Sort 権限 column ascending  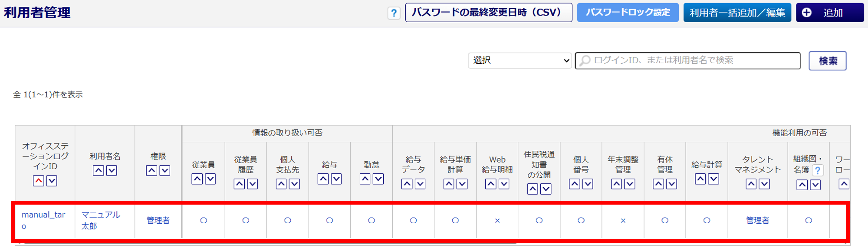[151, 170]
